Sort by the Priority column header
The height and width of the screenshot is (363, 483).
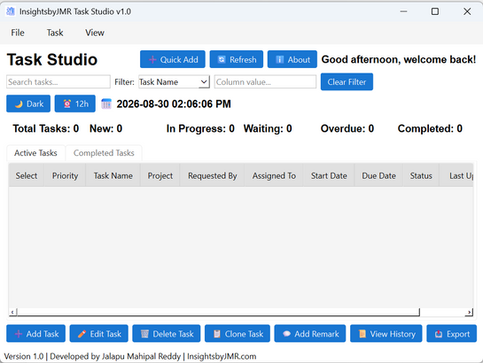[x=65, y=176]
